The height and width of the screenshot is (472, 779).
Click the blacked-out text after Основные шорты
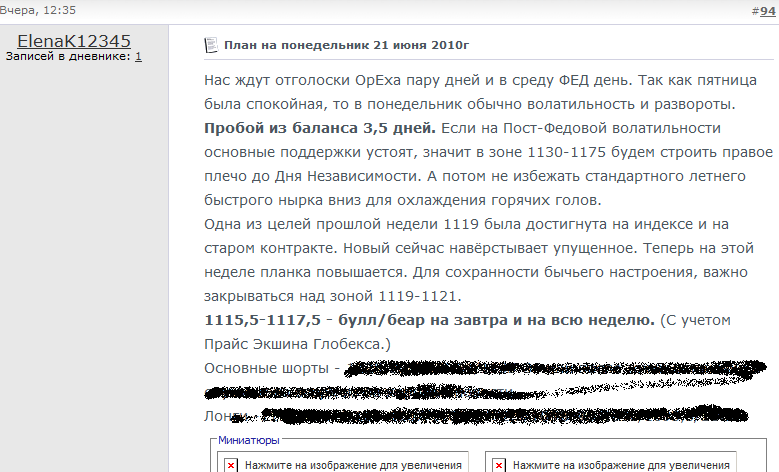click(x=560, y=370)
